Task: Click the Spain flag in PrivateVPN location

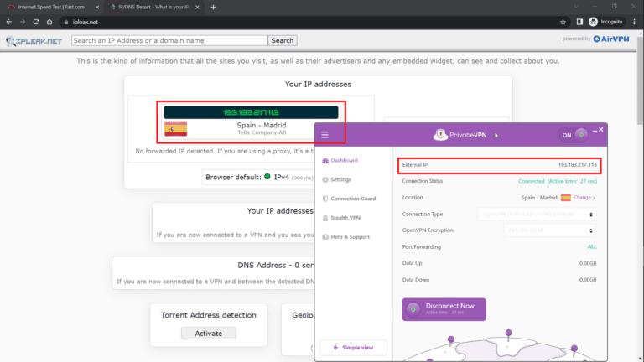Action: point(565,198)
